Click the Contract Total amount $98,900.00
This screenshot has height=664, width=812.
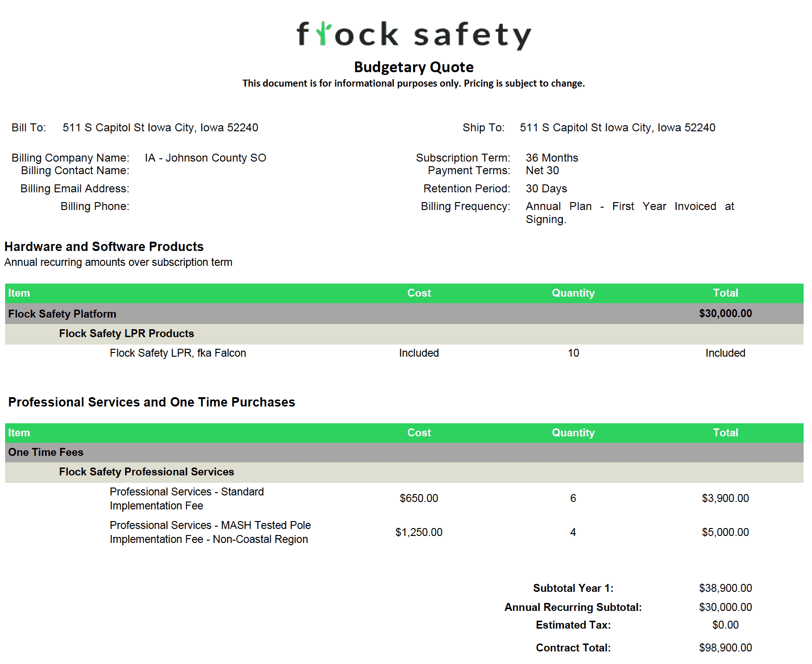pos(725,648)
